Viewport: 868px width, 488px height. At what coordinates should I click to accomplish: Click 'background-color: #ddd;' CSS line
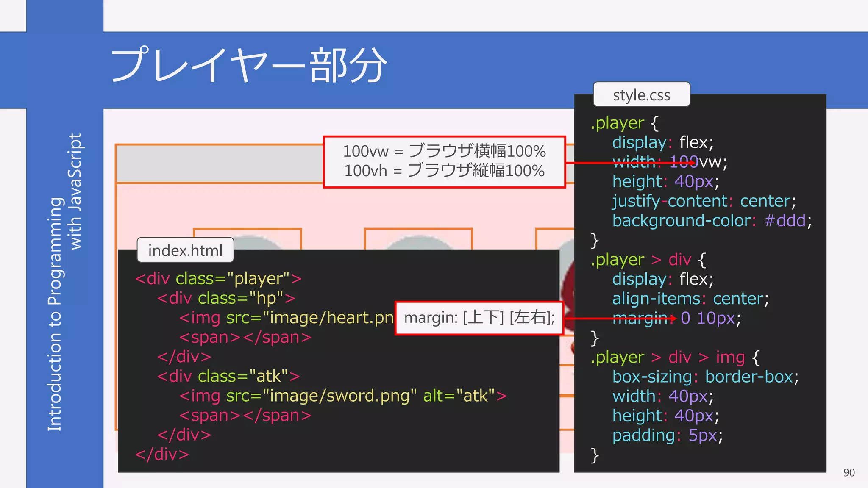tap(712, 220)
